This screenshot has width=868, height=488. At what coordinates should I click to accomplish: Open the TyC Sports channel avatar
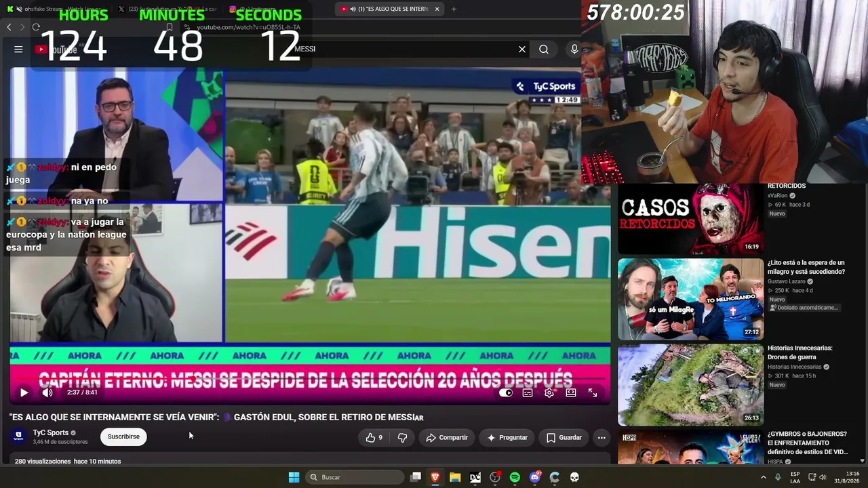click(x=18, y=436)
